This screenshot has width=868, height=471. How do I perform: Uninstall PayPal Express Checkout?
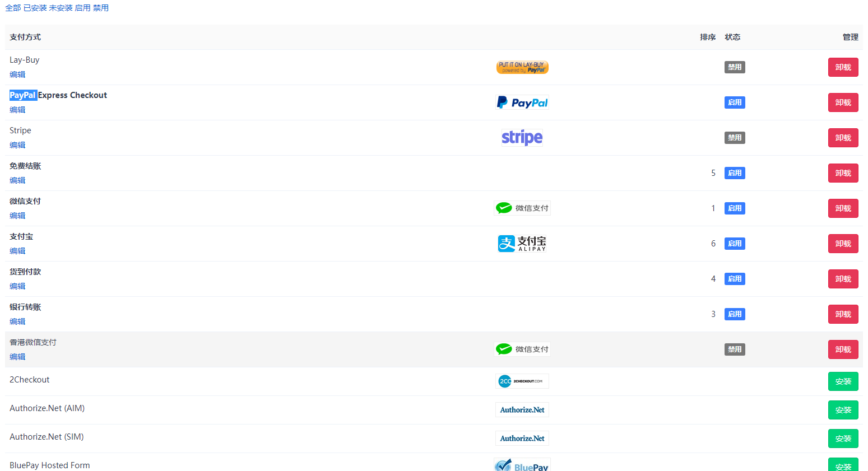[843, 102]
